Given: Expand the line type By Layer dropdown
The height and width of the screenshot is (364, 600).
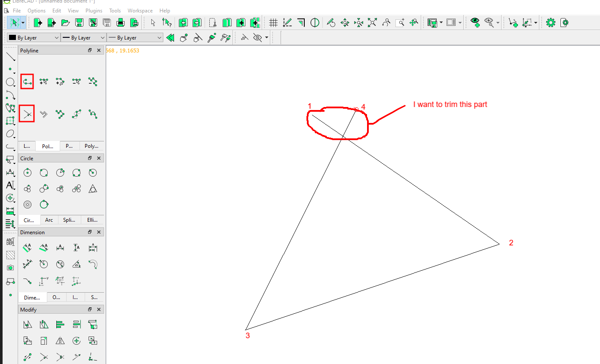Looking at the screenshot, I should [135, 38].
